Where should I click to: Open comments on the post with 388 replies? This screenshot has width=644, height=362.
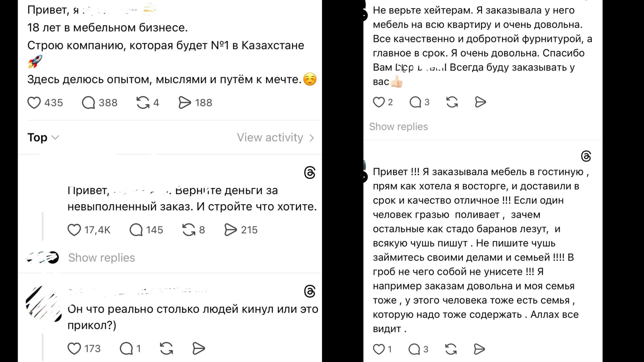89,103
